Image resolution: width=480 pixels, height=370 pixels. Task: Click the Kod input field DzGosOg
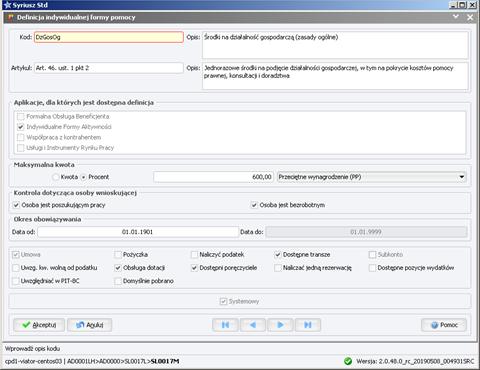109,37
